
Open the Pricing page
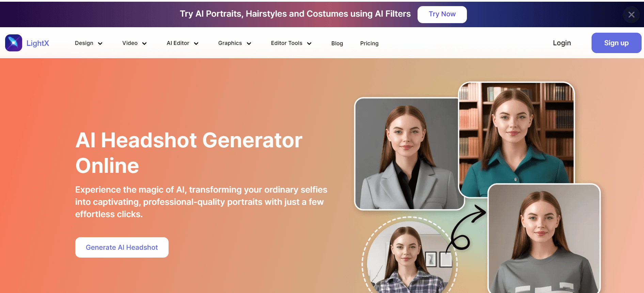(x=369, y=44)
